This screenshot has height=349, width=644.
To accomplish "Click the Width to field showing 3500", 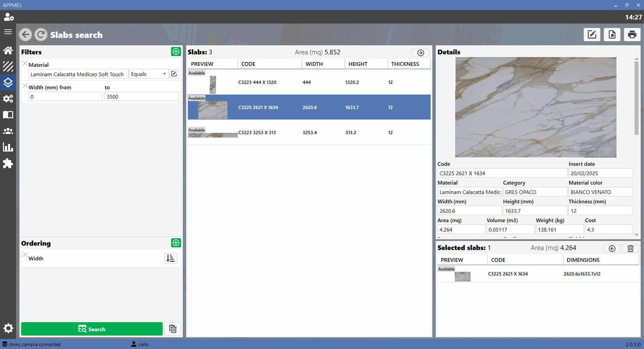I will [142, 97].
